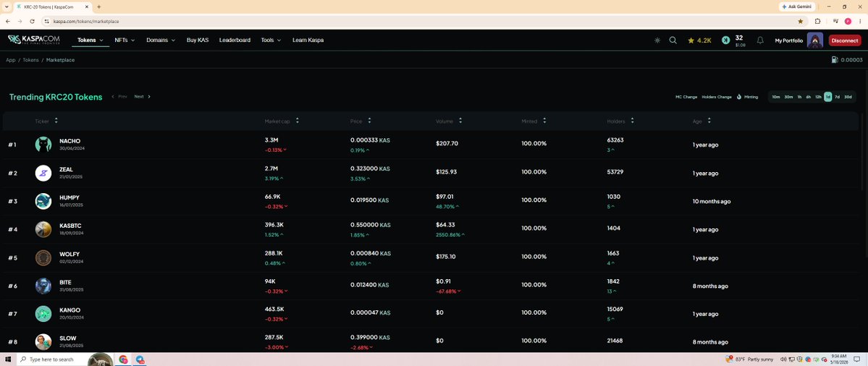Click the Ask Gemini button

pos(796,7)
